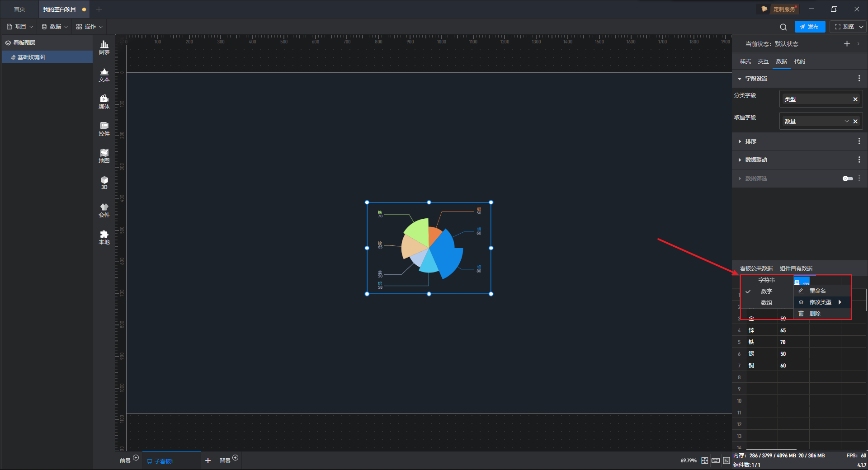The width and height of the screenshot is (868, 470).
Task: Choose 重命名 from the context menu
Action: point(817,291)
